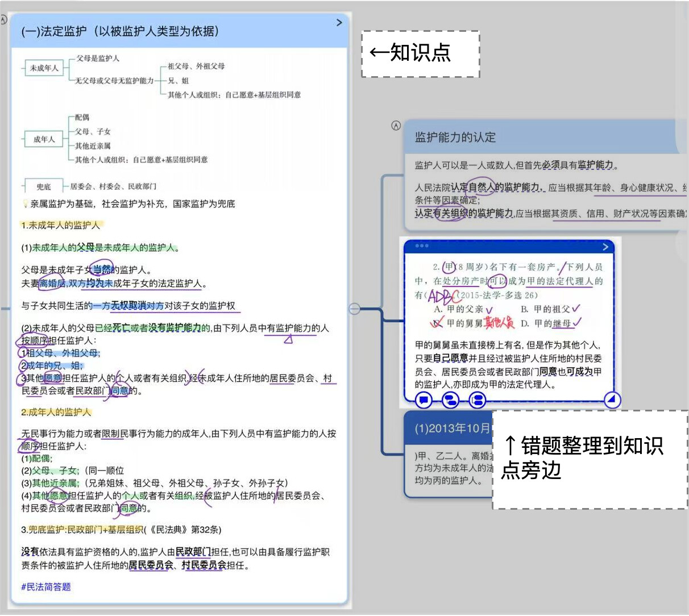Viewport: 689px width, 616px height.
Task: Open the three-dot menu on the selected card
Action: pos(422,246)
